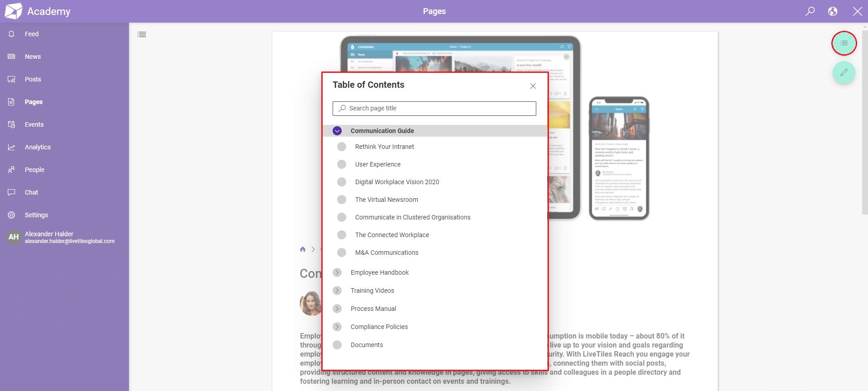Click the Analytics chart icon in sidebar
Viewport: 868px width, 391px height.
pyautogui.click(x=12, y=147)
